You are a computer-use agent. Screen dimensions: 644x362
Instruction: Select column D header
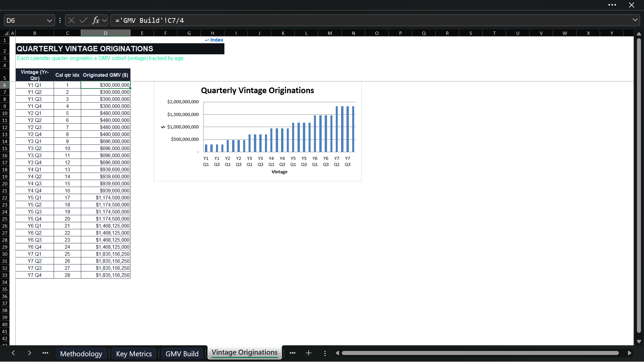(x=106, y=33)
